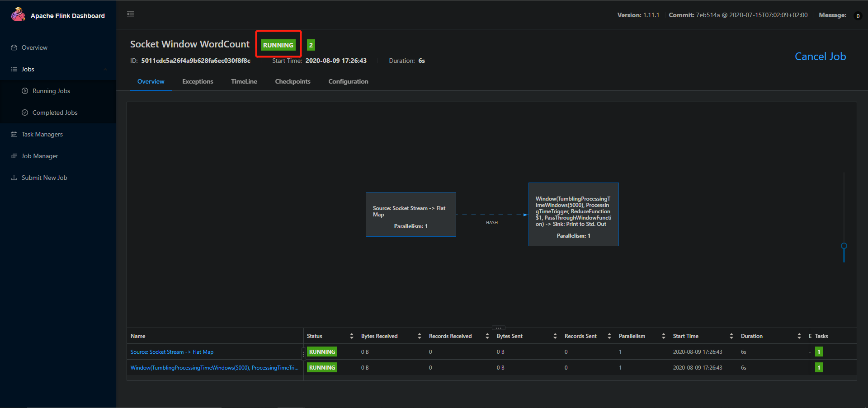Click the Commit: 7eb514a text in header
The height and width of the screenshot is (408, 868).
coord(738,15)
